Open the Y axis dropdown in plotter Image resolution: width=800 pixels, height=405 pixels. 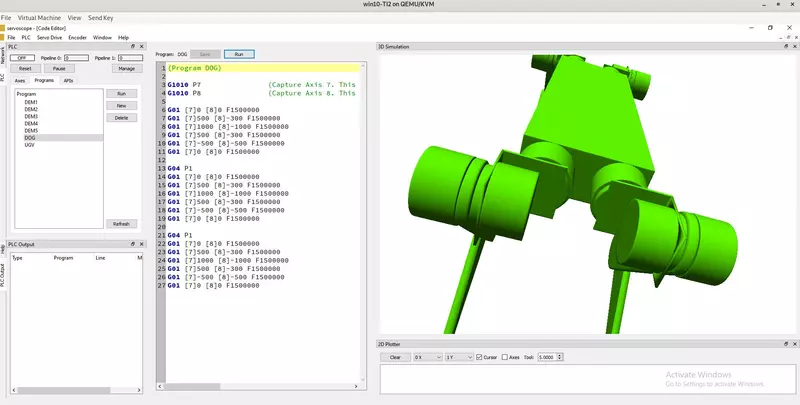[x=457, y=357]
